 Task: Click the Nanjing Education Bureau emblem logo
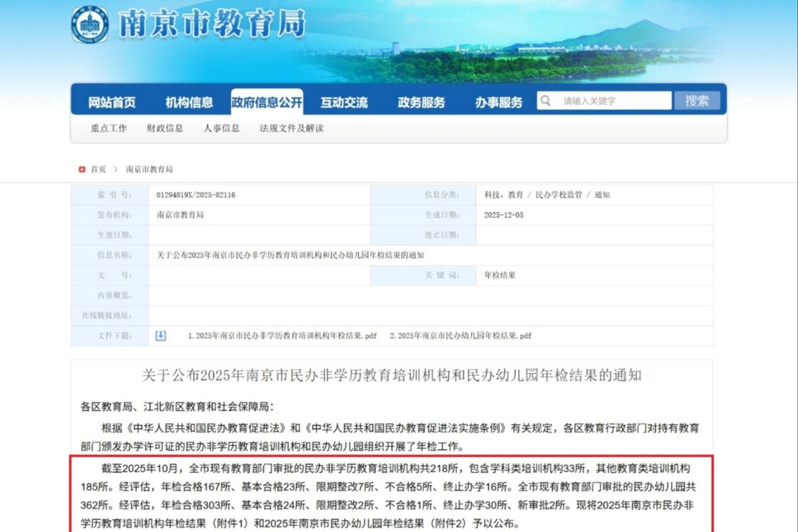(x=89, y=25)
